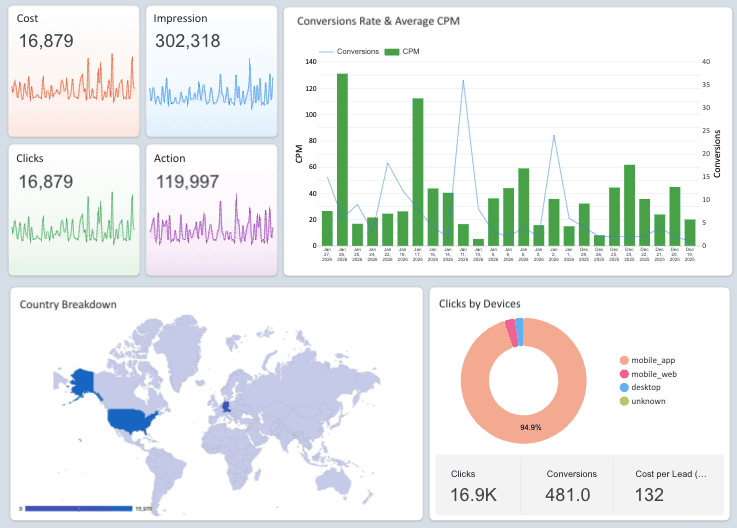Select the blue Impression sparkline chart

click(211, 84)
